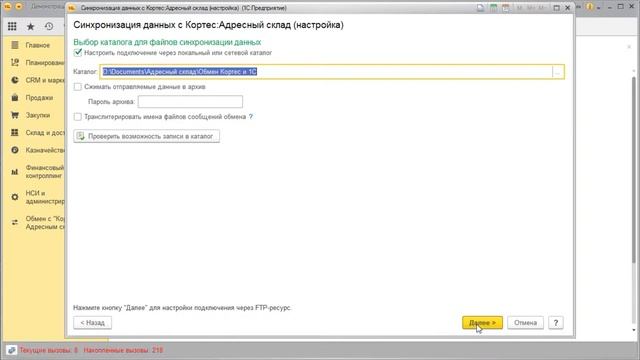Cancel the setup with Отмена
The width and height of the screenshot is (640, 360).
pyautogui.click(x=525, y=323)
